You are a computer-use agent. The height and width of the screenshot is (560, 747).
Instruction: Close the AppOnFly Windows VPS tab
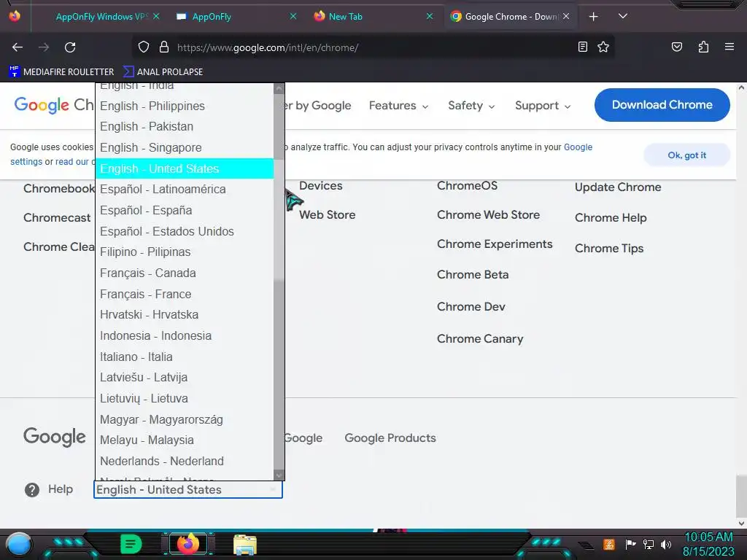tap(156, 16)
